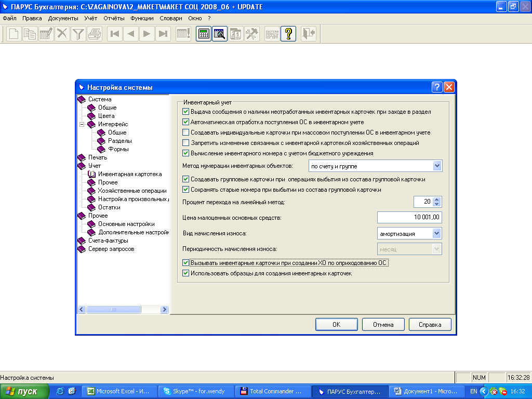Increase 'Процент перехода на линейный метод' spinner
Image resolution: width=532 pixels, height=399 pixels.
[437, 199]
